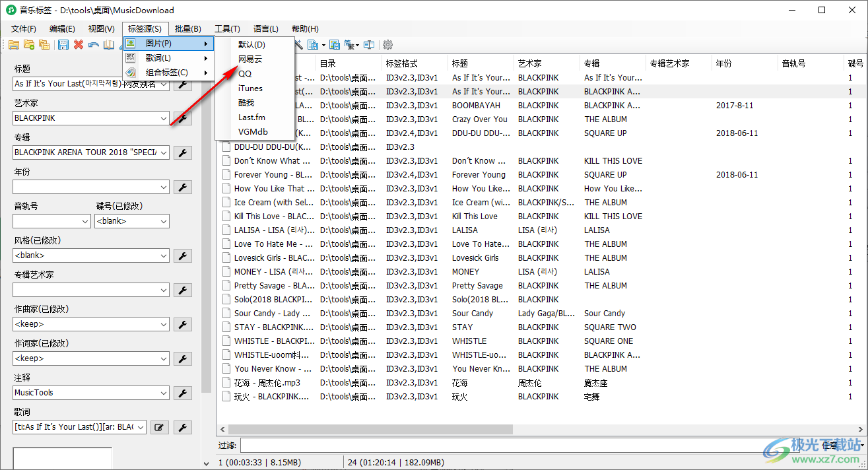Click the undo arrow toolbar icon

(x=94, y=45)
